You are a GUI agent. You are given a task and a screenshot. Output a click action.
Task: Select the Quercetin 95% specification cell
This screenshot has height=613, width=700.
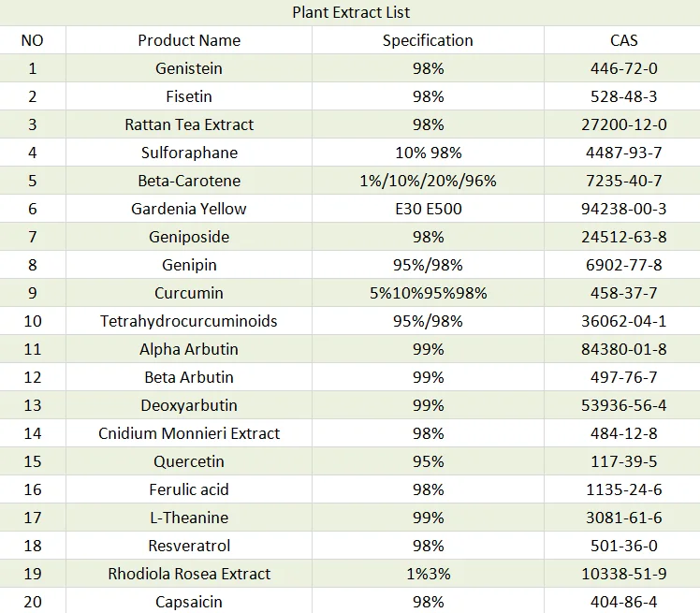click(428, 461)
